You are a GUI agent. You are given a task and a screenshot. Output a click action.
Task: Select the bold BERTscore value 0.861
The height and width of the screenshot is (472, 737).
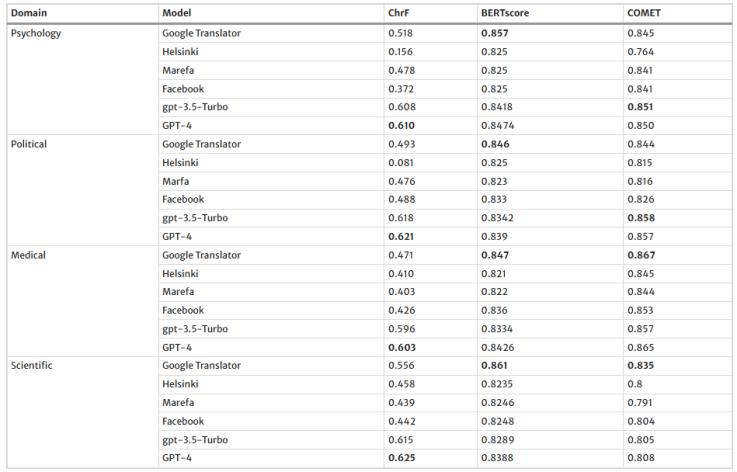click(495, 366)
